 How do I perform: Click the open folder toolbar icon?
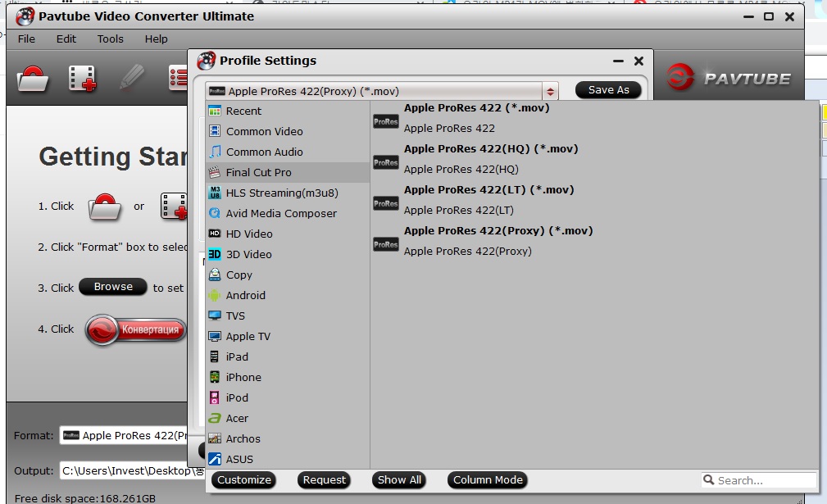pos(33,79)
